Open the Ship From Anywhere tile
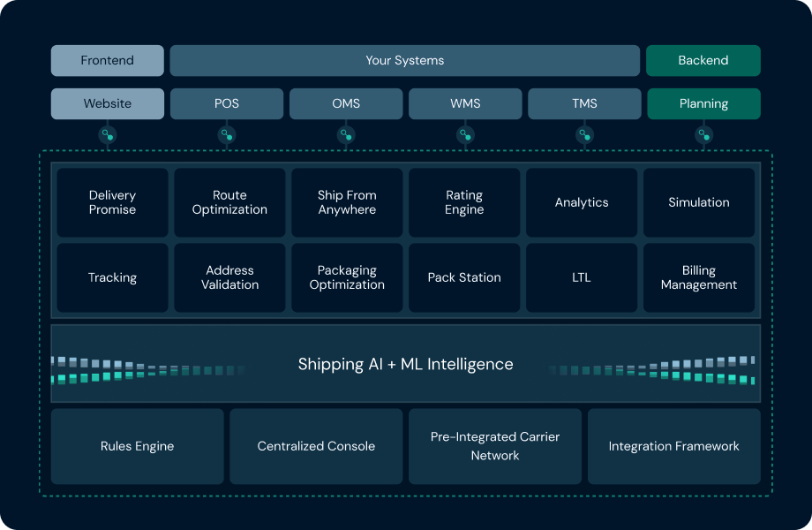Viewport: 812px width, 530px height. click(347, 202)
